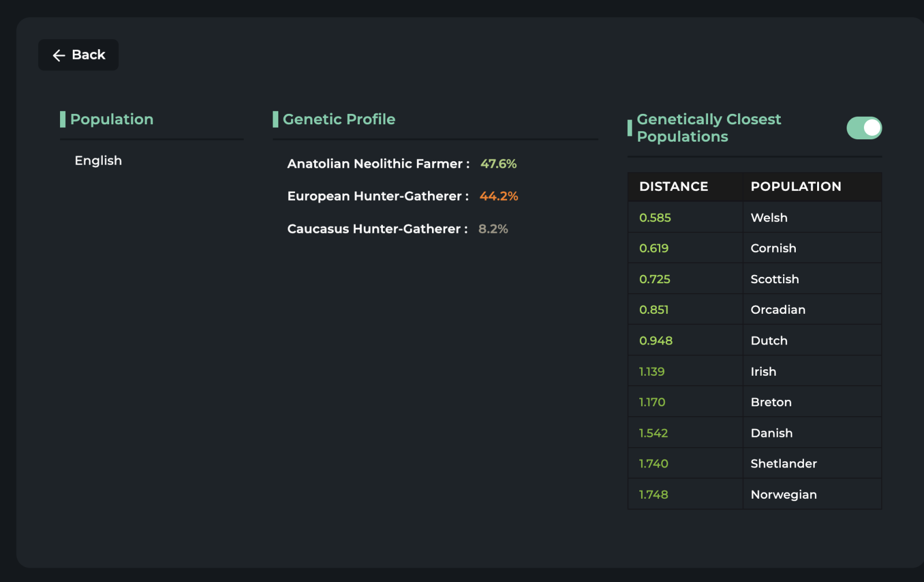Open the Scottish population entry

click(x=754, y=279)
